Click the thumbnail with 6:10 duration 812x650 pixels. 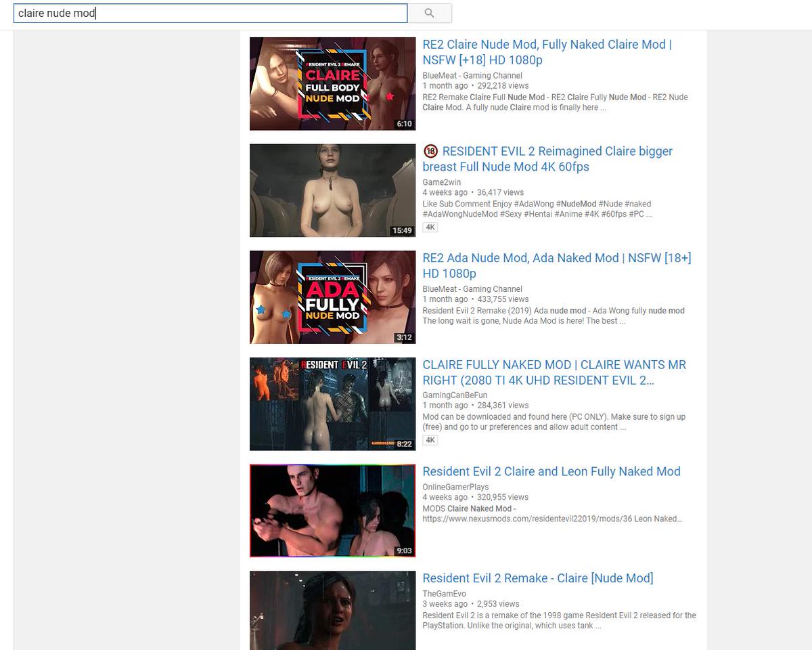coord(332,83)
